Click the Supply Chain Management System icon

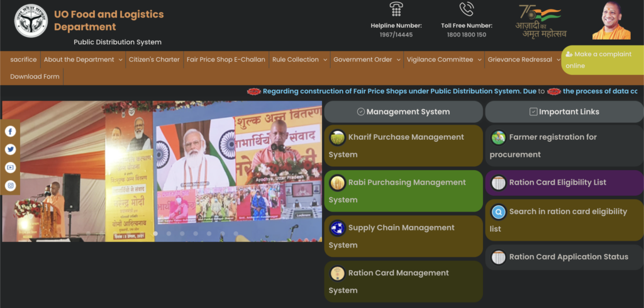click(338, 228)
